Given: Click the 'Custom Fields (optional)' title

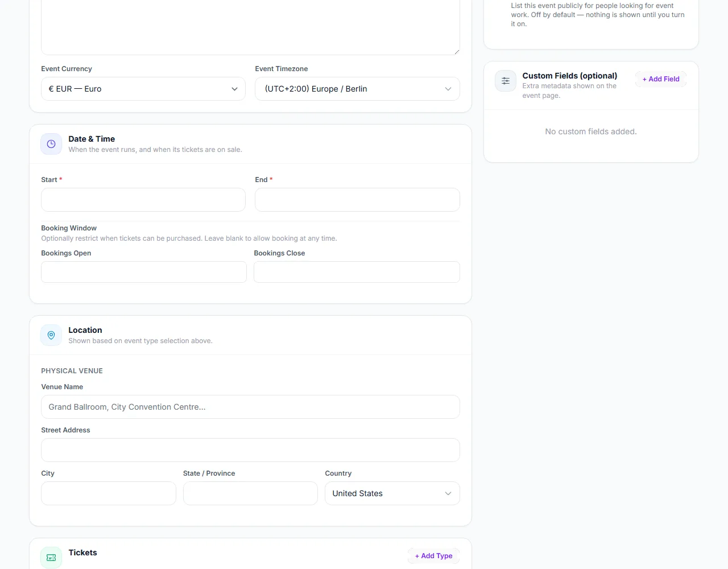Looking at the screenshot, I should pos(570,76).
